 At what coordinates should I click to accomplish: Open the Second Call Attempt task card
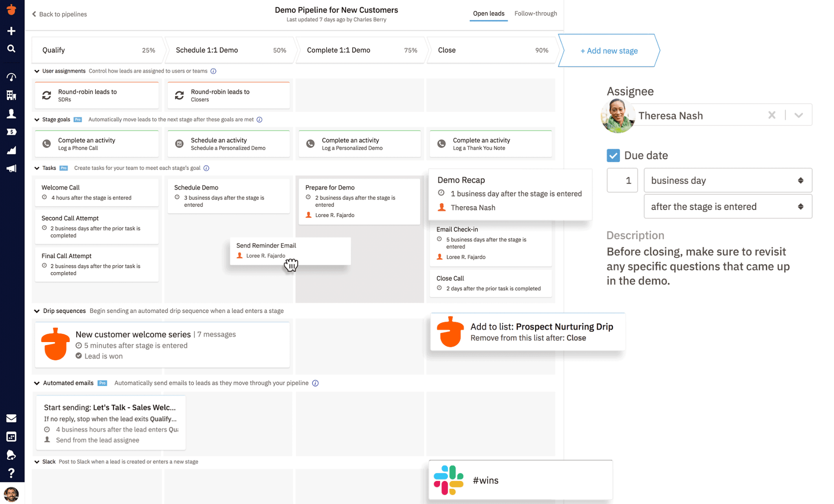pyautogui.click(x=96, y=226)
